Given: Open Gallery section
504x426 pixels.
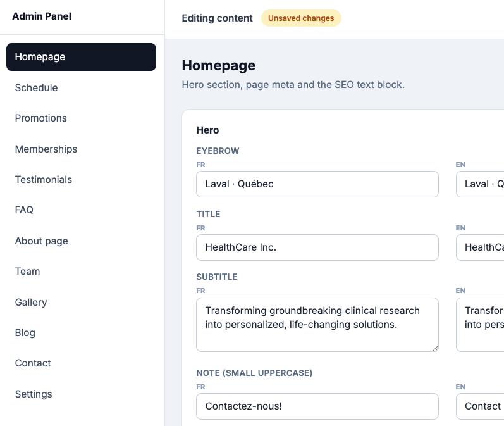Looking at the screenshot, I should tap(81, 302).
